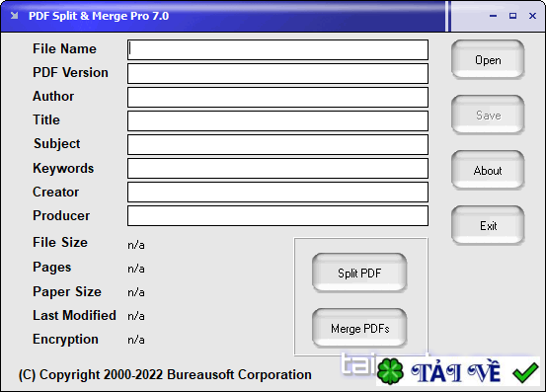This screenshot has width=546, height=392.
Task: Open the About dialog
Action: pos(488,170)
